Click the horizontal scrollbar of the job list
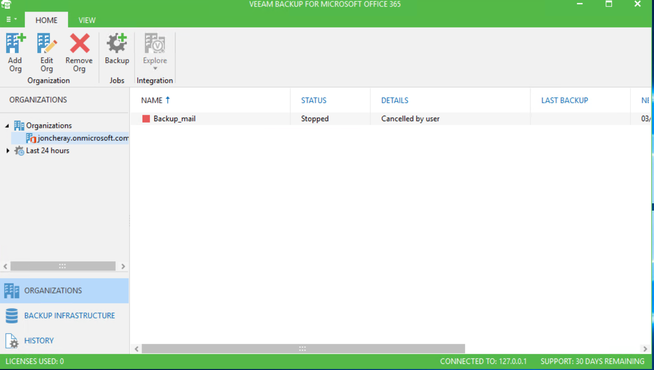This screenshot has width=654, height=370. (x=303, y=348)
